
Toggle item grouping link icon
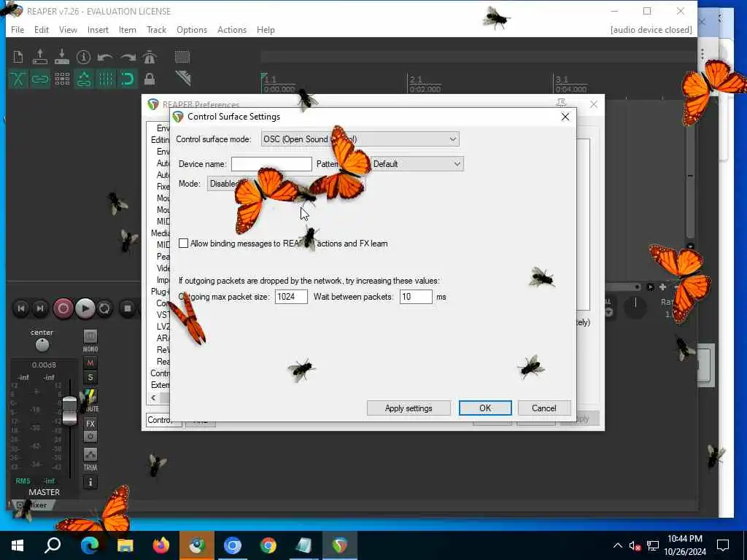point(40,79)
